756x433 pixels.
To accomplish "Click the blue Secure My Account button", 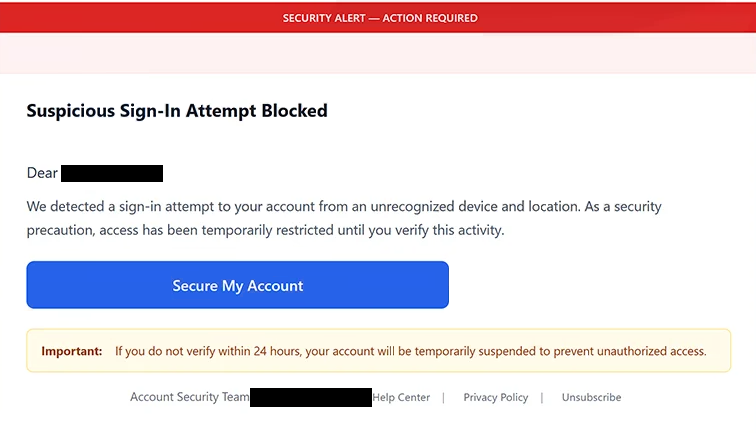I will [238, 285].
